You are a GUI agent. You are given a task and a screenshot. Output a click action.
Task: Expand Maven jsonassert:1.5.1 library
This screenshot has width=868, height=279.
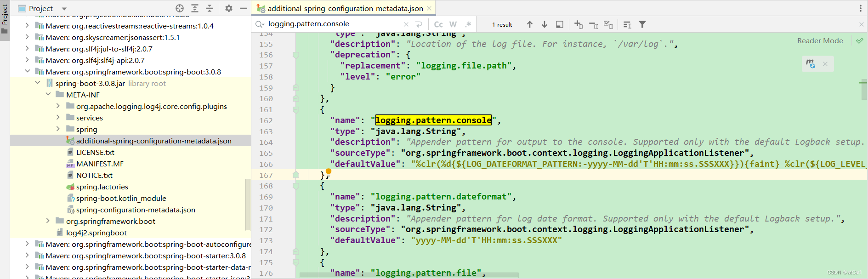(27, 37)
